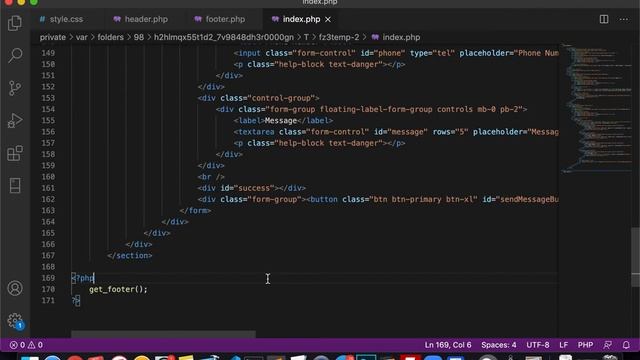Change file encoding UTF-8
Image resolution: width=640 pixels, height=360 pixels.
point(538,345)
